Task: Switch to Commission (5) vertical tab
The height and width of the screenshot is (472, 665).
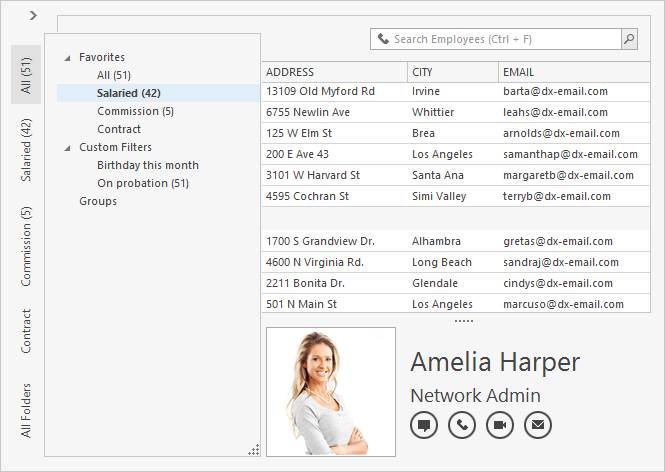Action: [x=26, y=246]
